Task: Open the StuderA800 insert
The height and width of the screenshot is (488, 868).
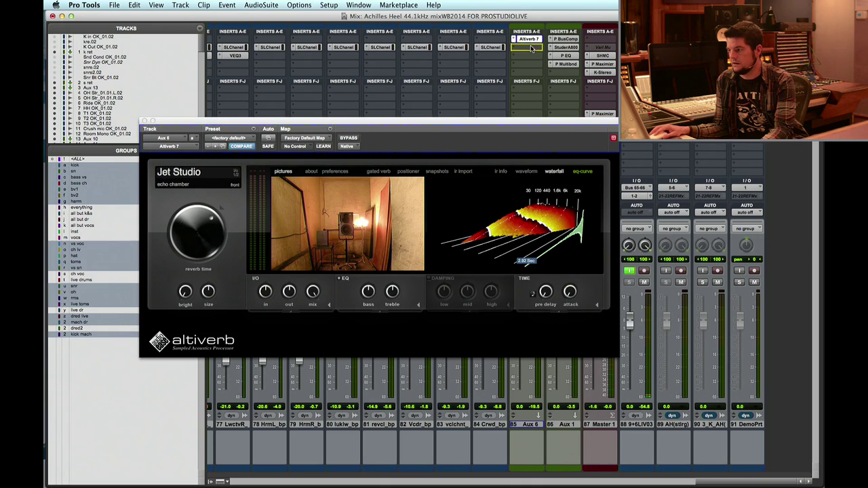Action: pyautogui.click(x=565, y=47)
